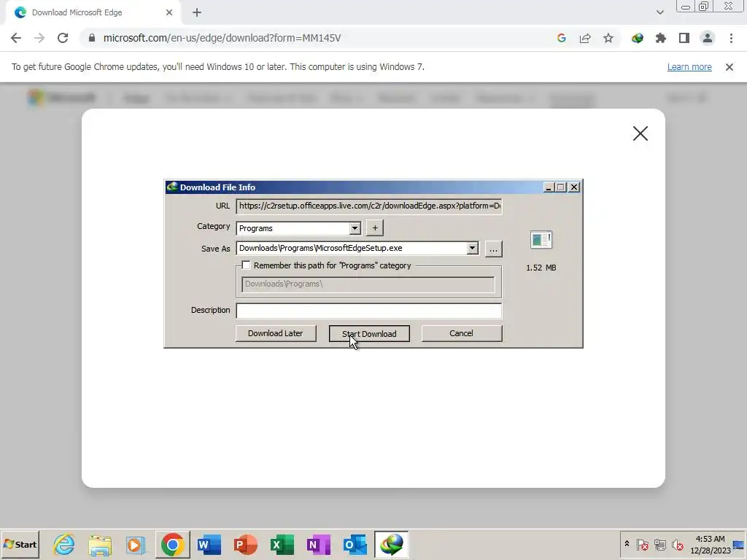Click the network tray icon
The image size is (747, 560).
point(659,544)
